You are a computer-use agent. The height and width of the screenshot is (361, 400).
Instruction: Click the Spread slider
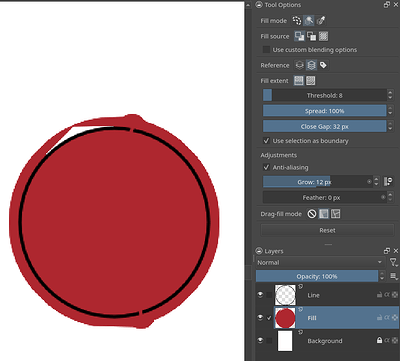click(x=325, y=111)
